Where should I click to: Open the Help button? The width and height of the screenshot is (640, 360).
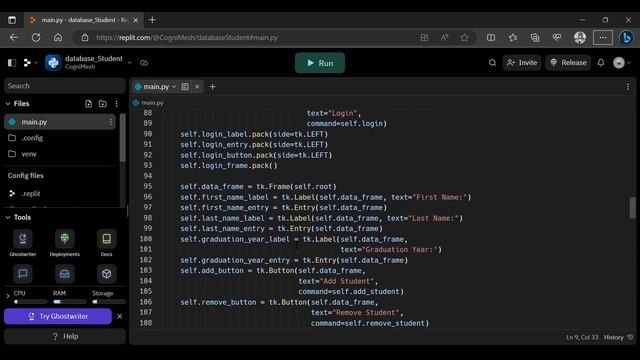click(x=65, y=336)
